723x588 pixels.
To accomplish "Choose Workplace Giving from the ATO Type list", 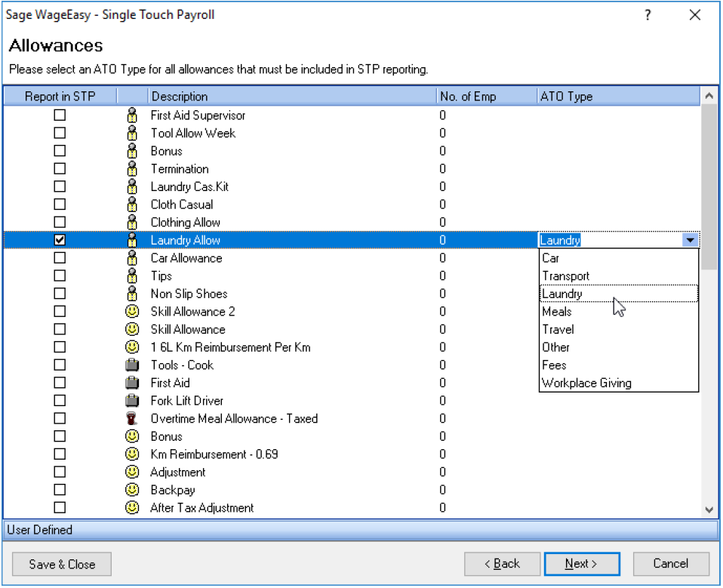I will [x=619, y=383].
